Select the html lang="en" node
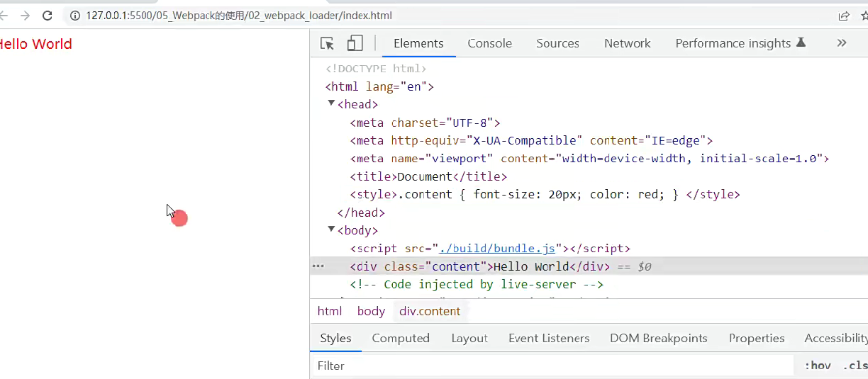This screenshot has height=379, width=868. pyautogui.click(x=379, y=86)
